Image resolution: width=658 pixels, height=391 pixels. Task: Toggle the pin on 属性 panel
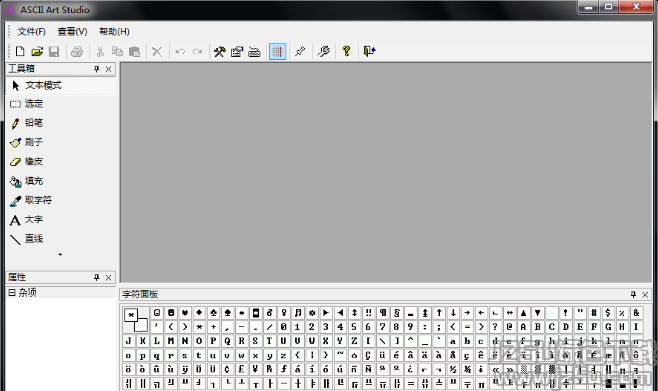click(x=97, y=277)
